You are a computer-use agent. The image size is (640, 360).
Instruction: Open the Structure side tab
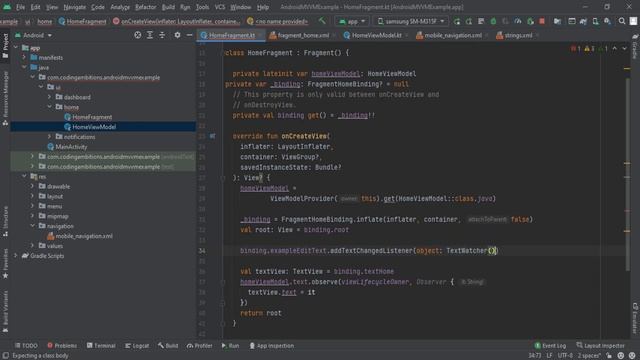(x=5, y=221)
